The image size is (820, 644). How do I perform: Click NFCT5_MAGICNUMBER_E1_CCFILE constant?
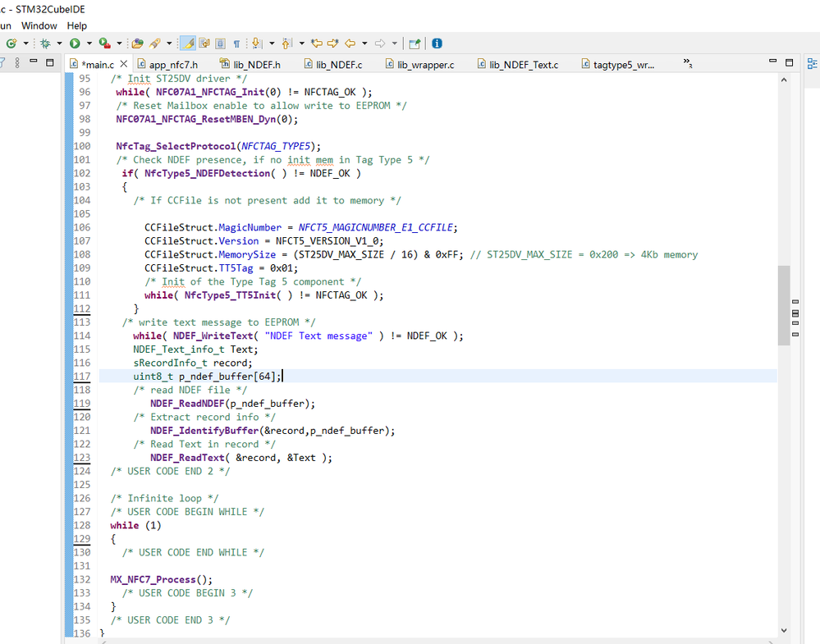[375, 227]
